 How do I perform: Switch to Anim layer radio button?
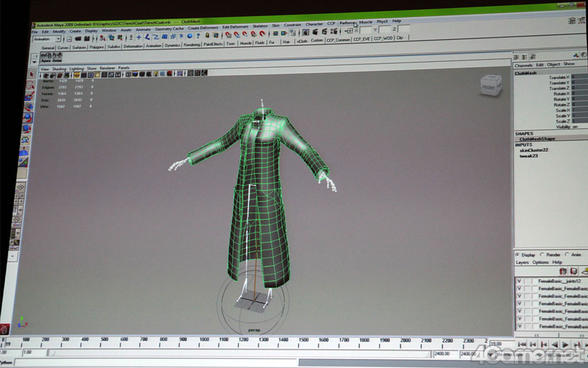pos(567,254)
